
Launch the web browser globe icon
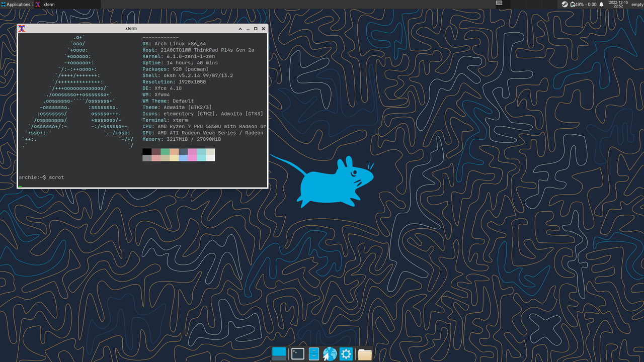[330, 354]
